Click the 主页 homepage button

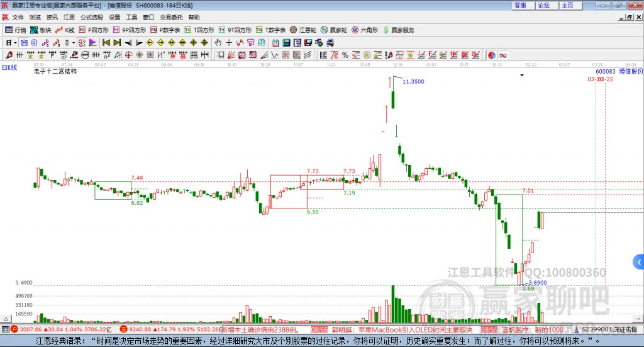pyautogui.click(x=570, y=5)
